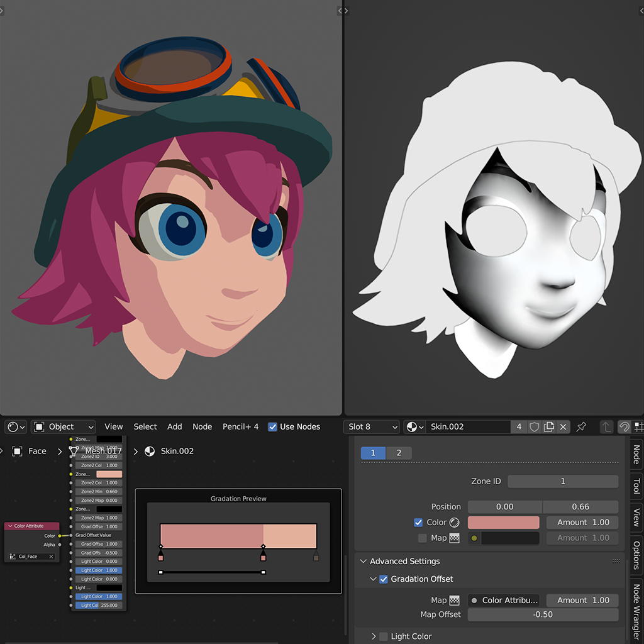The image size is (644, 644).
Task: Toggle the node snapping magnet icon
Action: point(625,426)
